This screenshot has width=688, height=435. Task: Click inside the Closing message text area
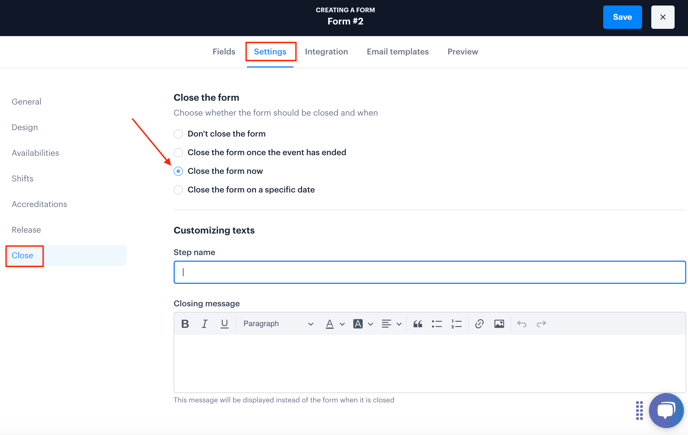pyautogui.click(x=430, y=363)
